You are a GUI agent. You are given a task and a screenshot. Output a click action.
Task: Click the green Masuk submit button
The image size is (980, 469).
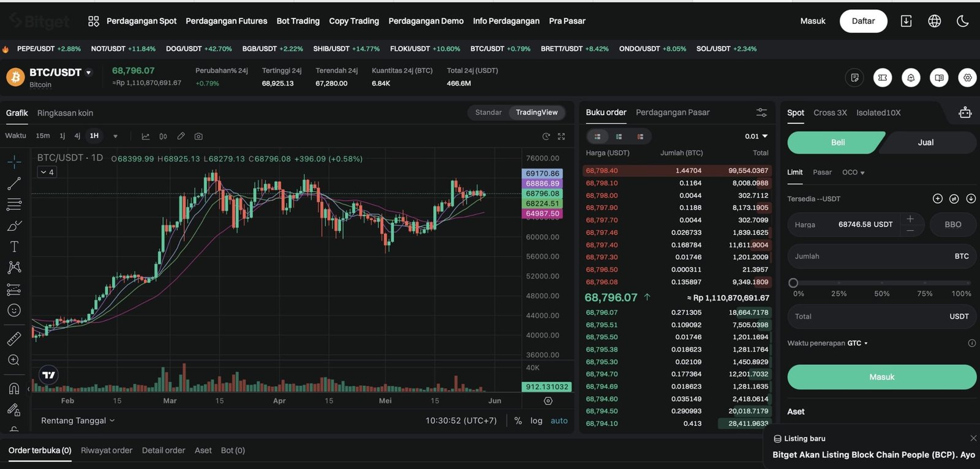(x=882, y=377)
